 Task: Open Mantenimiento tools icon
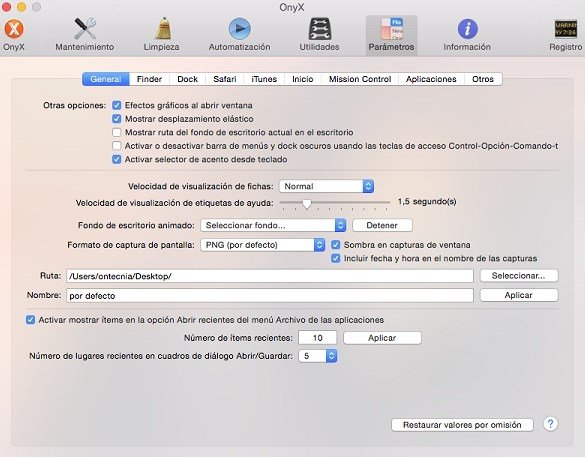85,34
